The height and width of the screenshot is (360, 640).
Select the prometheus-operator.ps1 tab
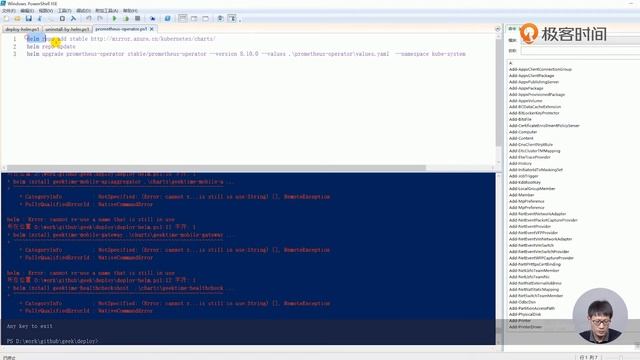pyautogui.click(x=121, y=29)
